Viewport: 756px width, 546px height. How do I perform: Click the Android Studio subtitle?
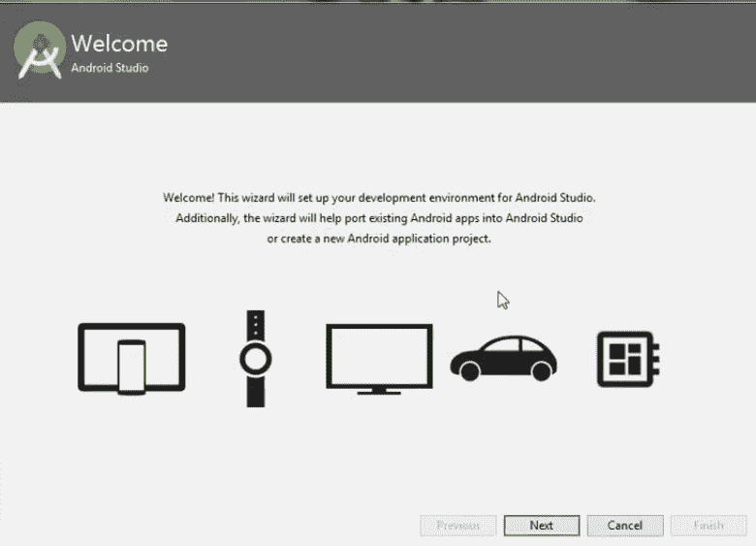click(x=110, y=68)
